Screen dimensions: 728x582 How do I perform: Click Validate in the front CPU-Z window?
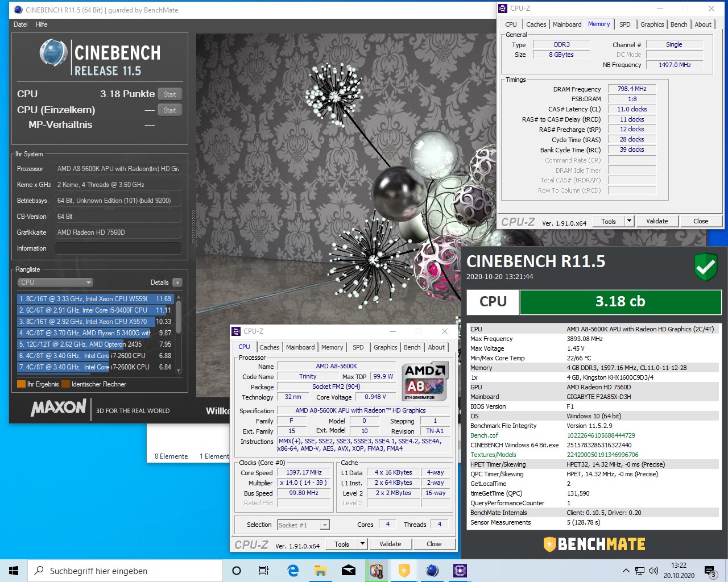(x=390, y=544)
